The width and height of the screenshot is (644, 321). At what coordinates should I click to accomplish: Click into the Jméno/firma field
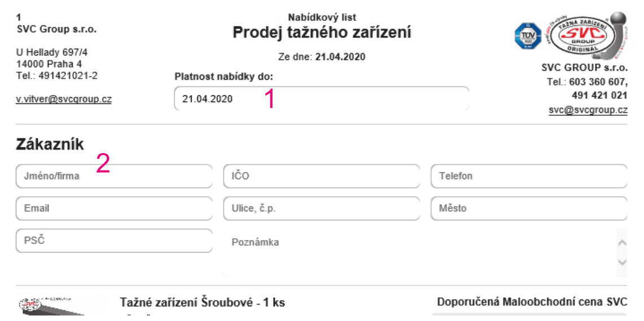point(114,176)
